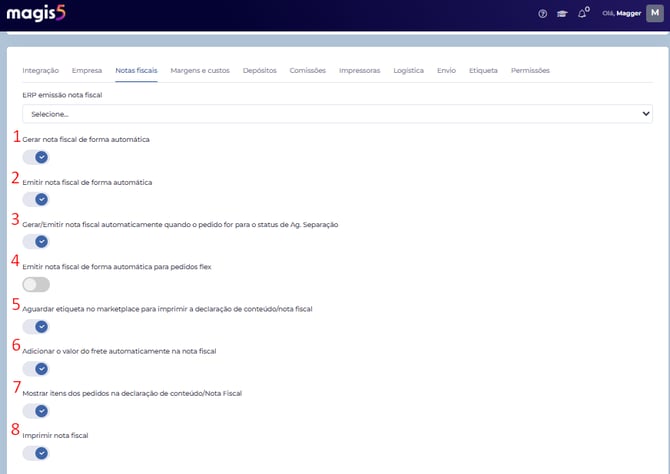
Task: Go to the Depósitos tab
Action: pos(260,71)
